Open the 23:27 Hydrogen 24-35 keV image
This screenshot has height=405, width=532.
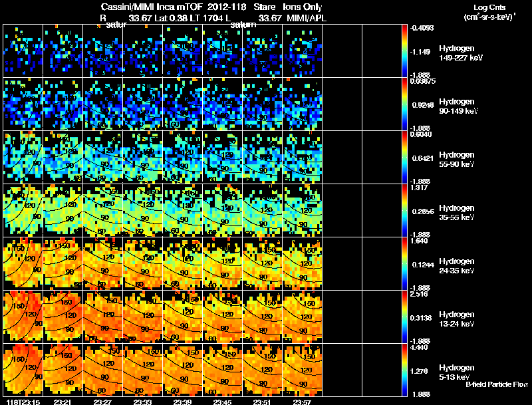tap(103, 263)
